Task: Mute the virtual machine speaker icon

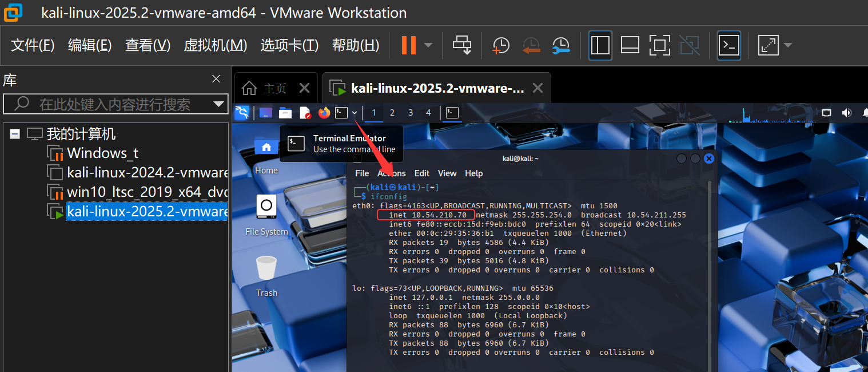Action: (847, 113)
